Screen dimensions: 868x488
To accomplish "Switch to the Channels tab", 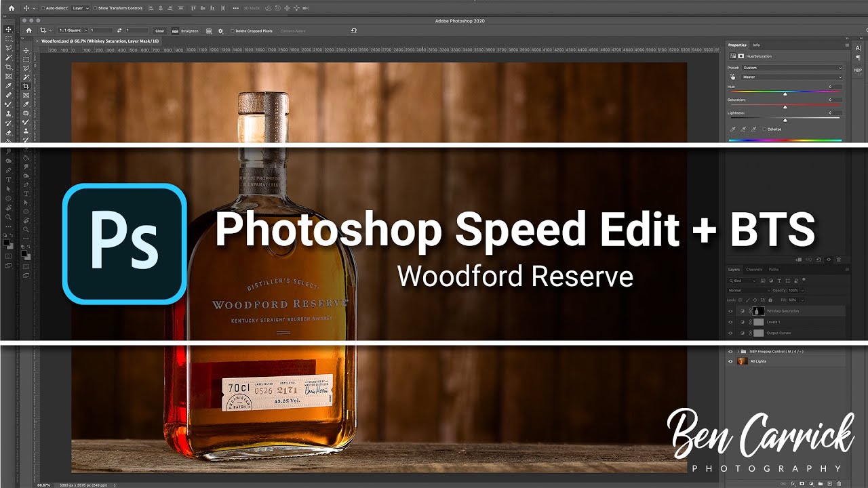I will (754, 270).
